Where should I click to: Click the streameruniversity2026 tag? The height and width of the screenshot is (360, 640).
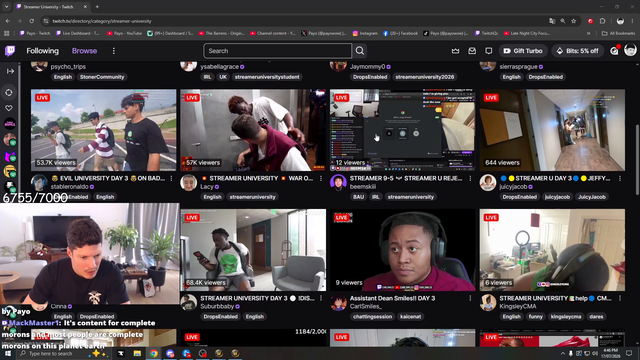point(424,77)
